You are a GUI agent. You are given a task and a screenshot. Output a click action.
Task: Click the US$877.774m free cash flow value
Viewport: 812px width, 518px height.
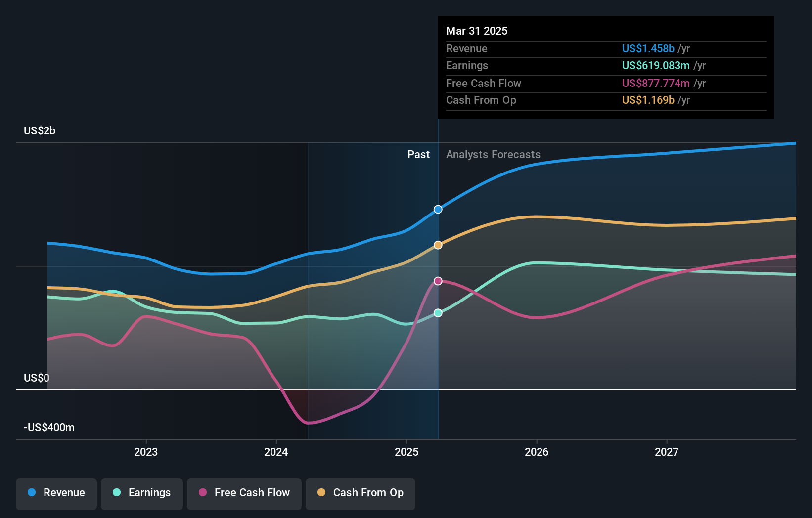(656, 83)
